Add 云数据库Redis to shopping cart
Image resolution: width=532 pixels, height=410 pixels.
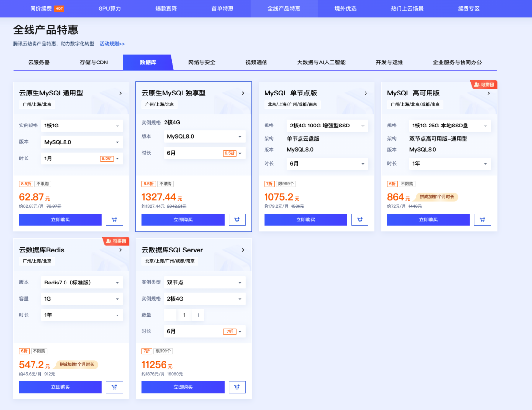[114, 387]
